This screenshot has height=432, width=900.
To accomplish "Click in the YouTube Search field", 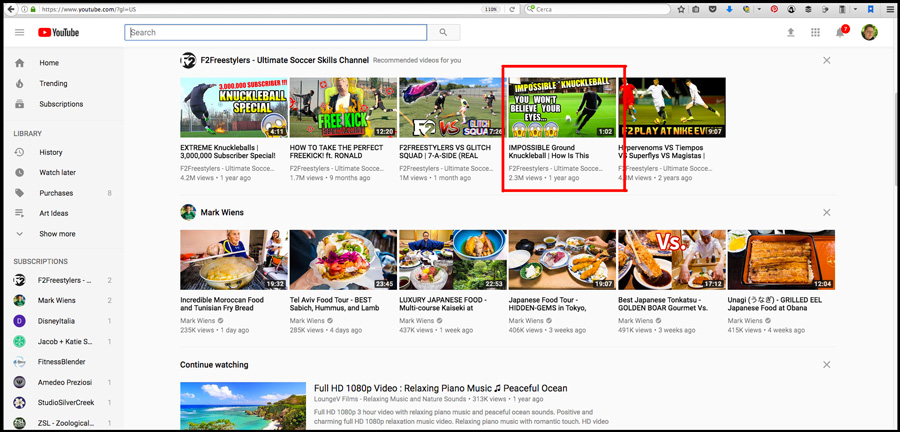I will tap(276, 33).
